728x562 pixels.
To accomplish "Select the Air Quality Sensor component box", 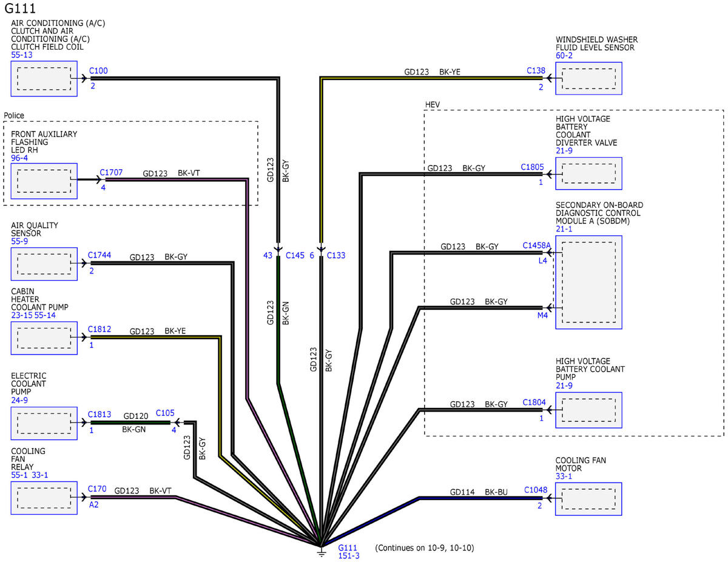I will [x=44, y=264].
